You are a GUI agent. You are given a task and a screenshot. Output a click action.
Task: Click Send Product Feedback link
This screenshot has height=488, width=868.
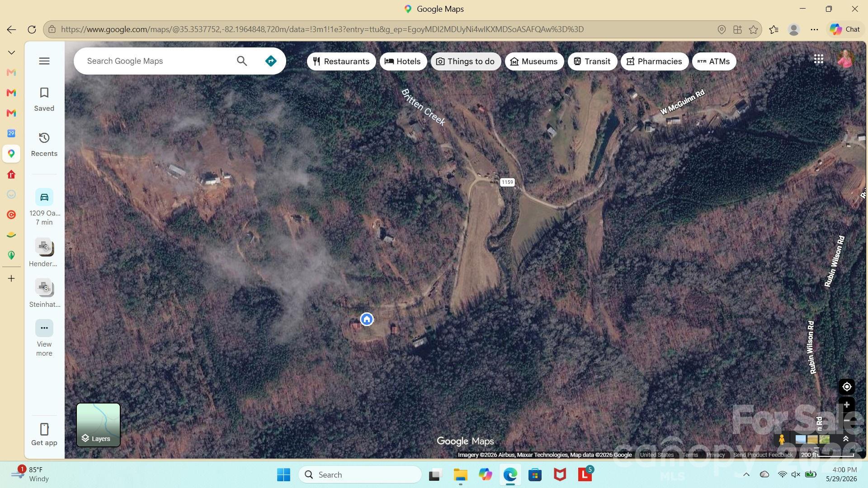[763, 455]
